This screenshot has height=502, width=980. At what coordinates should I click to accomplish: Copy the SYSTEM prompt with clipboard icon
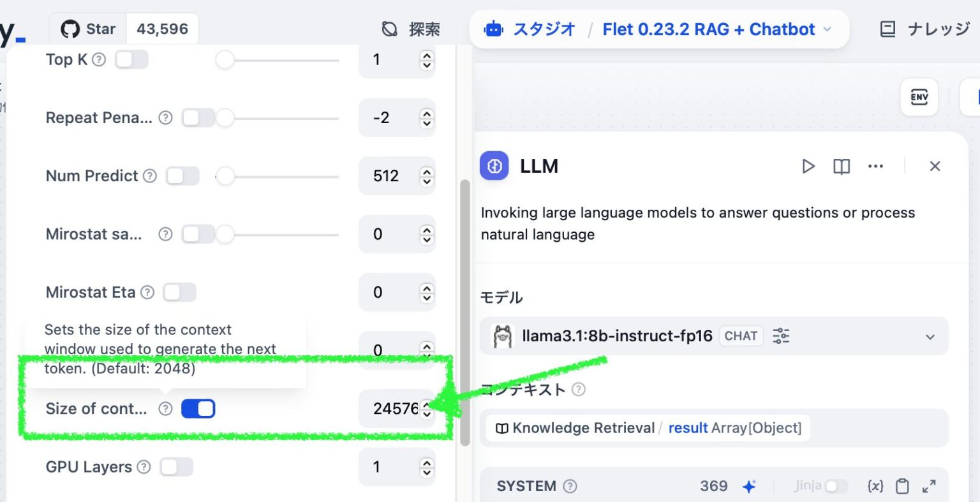click(x=902, y=487)
